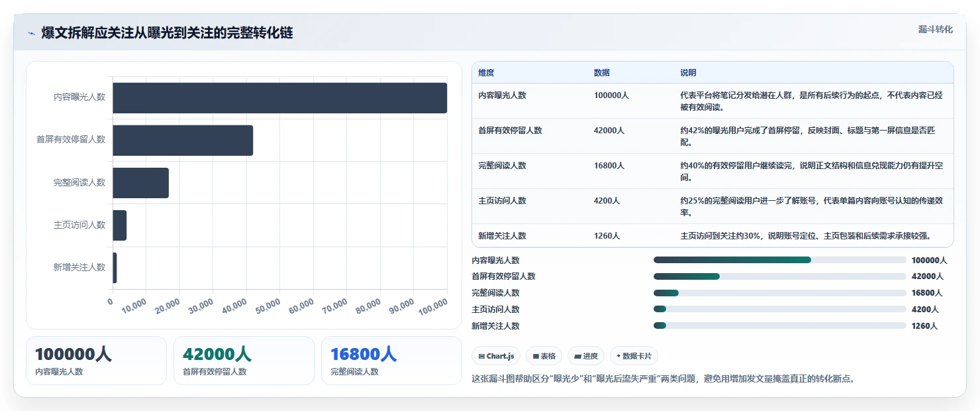The width and height of the screenshot is (980, 411).
Task: Click the 主页访问人数 chart bar
Action: click(x=119, y=225)
